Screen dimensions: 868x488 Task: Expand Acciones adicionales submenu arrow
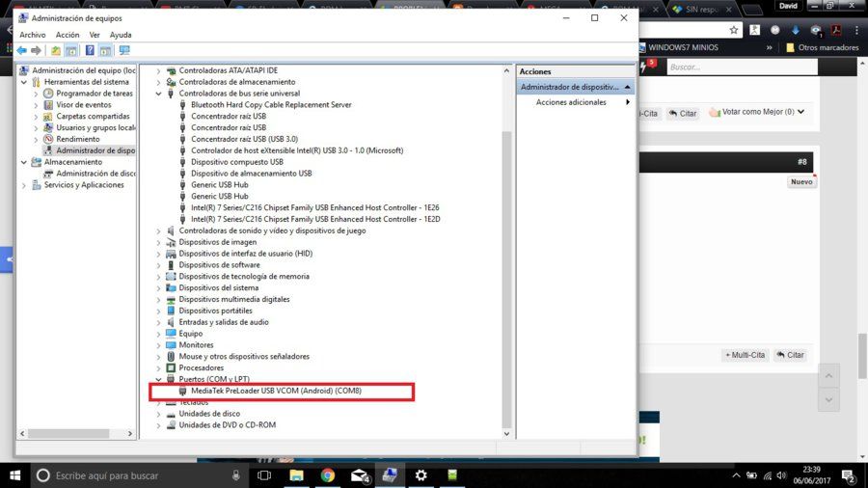[628, 102]
